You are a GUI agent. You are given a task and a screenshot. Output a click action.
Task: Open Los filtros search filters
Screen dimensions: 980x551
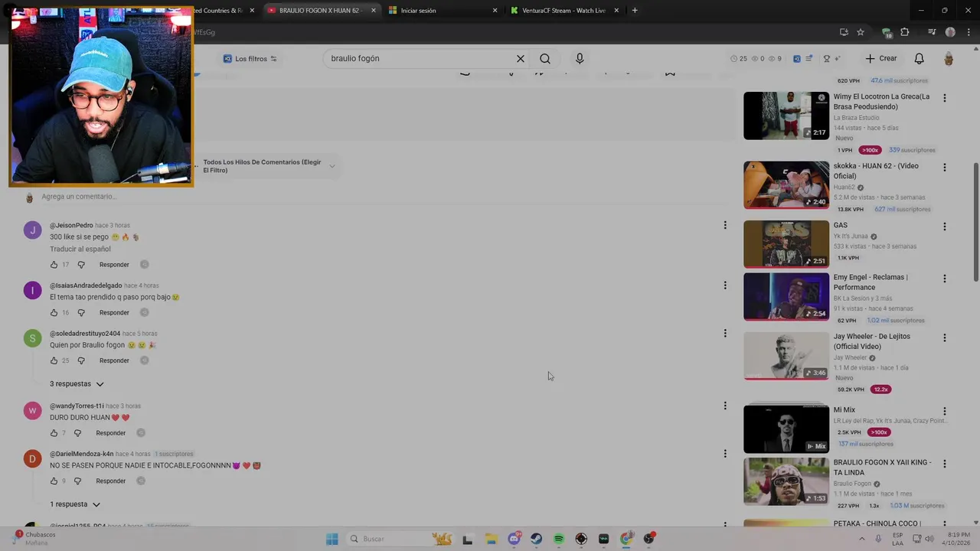tap(250, 59)
